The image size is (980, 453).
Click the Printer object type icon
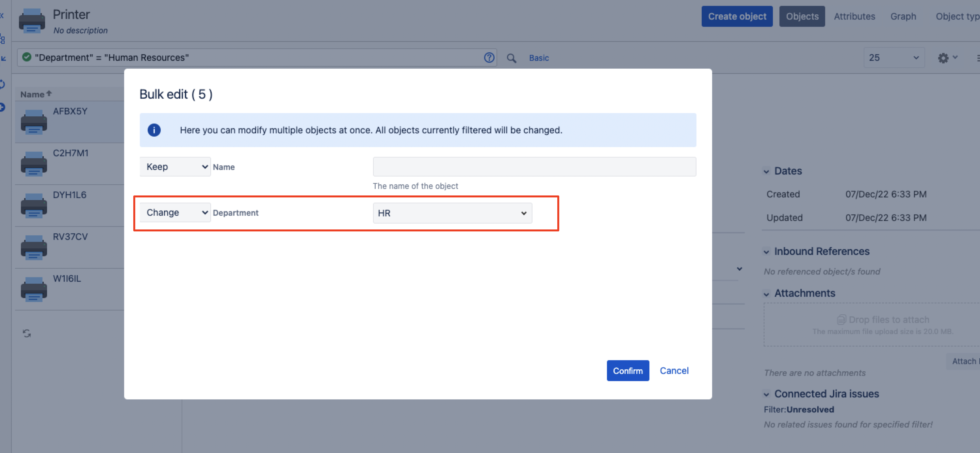pyautogui.click(x=32, y=21)
